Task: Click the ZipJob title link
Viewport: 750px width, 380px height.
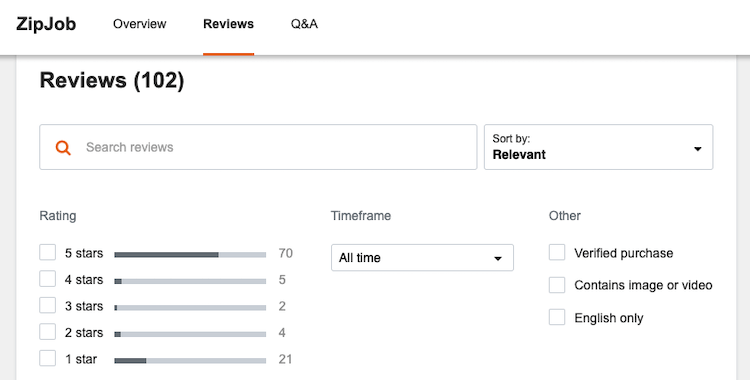Action: tap(46, 24)
